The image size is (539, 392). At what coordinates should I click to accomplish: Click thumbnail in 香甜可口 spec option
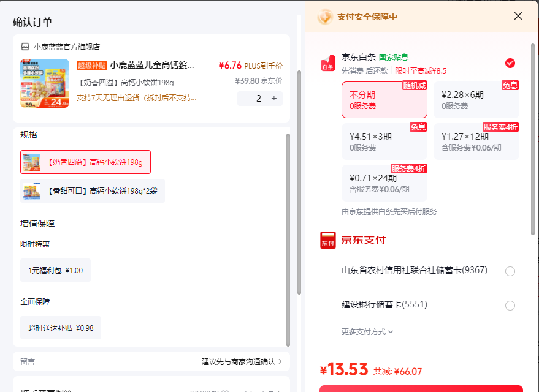point(32,191)
